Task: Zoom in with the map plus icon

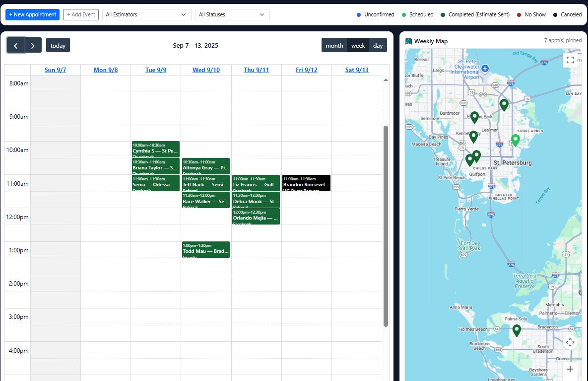Action: point(570,369)
